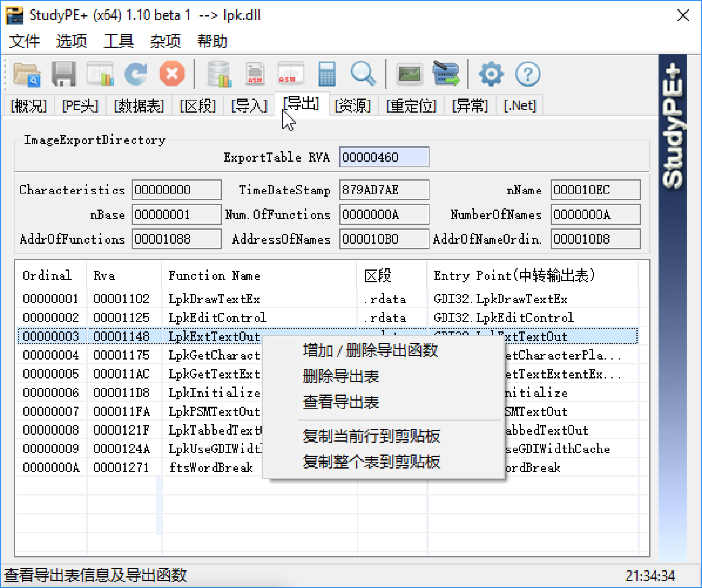The height and width of the screenshot is (588, 702).
Task: Save the file with the floppy icon
Action: click(64, 74)
